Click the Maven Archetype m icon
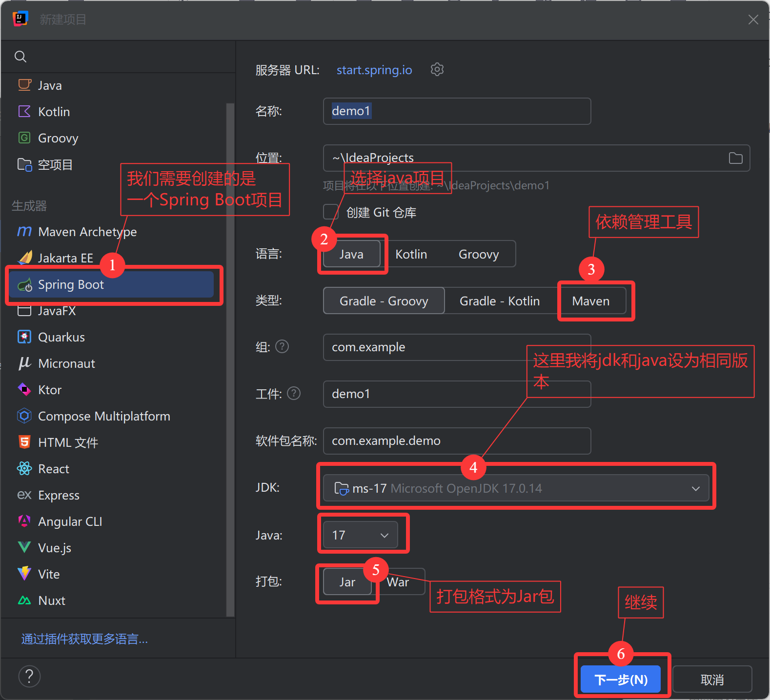Screen dimensions: 770x700 24,231
